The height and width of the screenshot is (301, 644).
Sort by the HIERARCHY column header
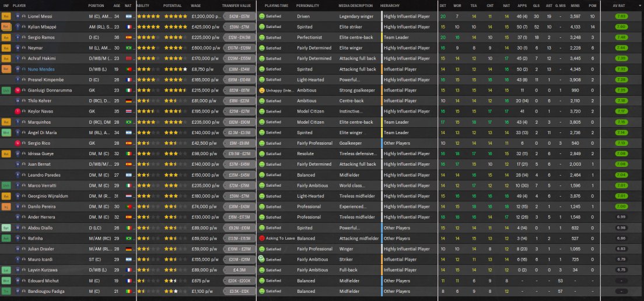coord(389,6)
